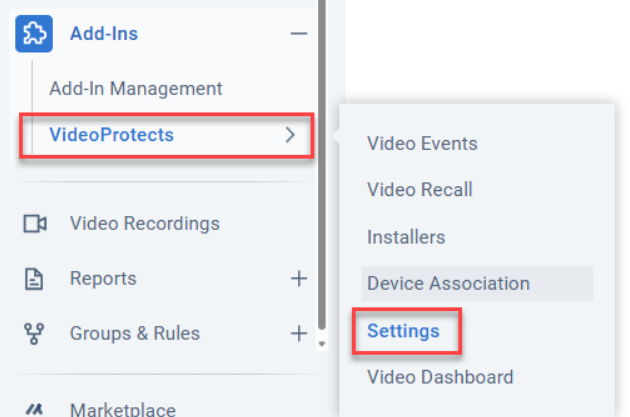Image resolution: width=630 pixels, height=417 pixels.
Task: Expand Reports with the plus icon
Action: pyautogui.click(x=299, y=278)
